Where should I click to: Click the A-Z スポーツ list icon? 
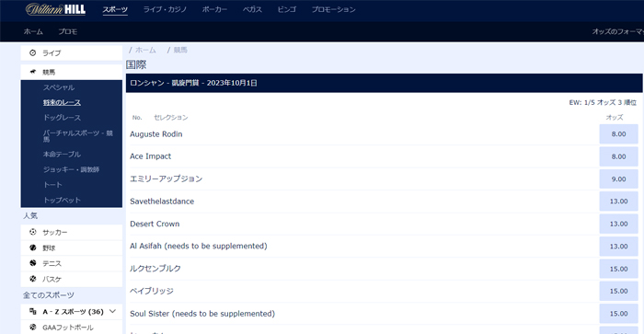(x=33, y=311)
